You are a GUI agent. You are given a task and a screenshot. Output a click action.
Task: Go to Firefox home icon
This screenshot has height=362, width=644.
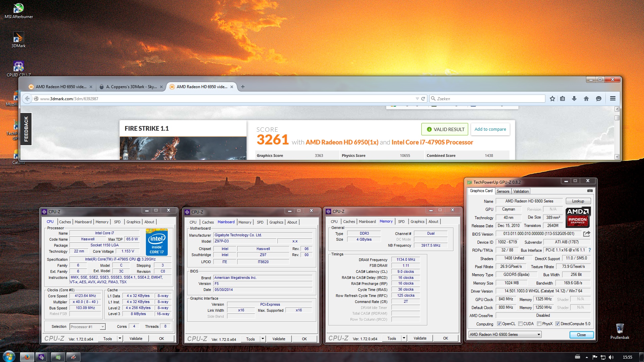[x=586, y=99]
